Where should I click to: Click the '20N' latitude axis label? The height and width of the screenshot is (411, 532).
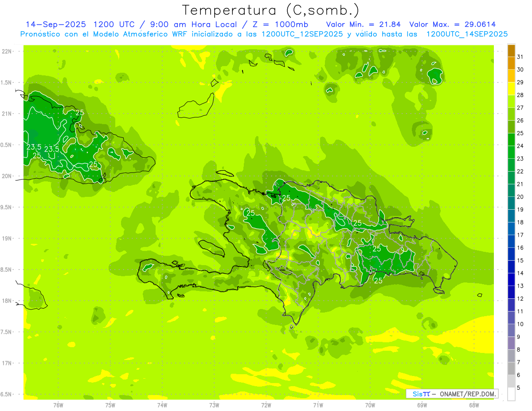pos(7,176)
